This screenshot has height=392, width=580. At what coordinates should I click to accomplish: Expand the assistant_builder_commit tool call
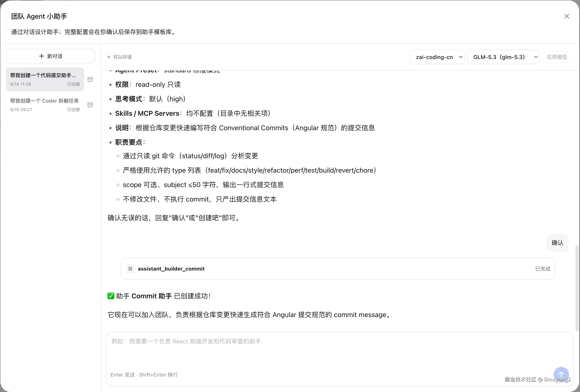click(x=338, y=268)
